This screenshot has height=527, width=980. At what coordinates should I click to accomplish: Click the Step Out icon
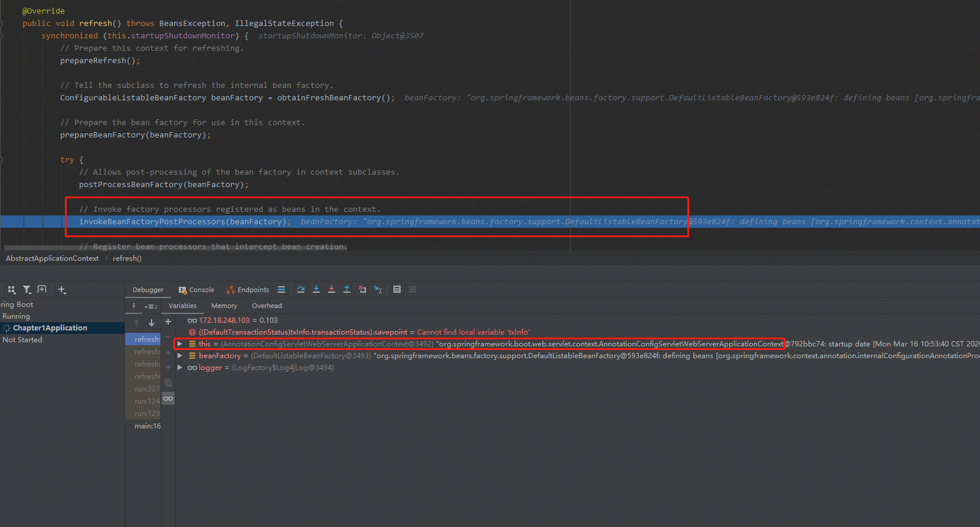[347, 289]
